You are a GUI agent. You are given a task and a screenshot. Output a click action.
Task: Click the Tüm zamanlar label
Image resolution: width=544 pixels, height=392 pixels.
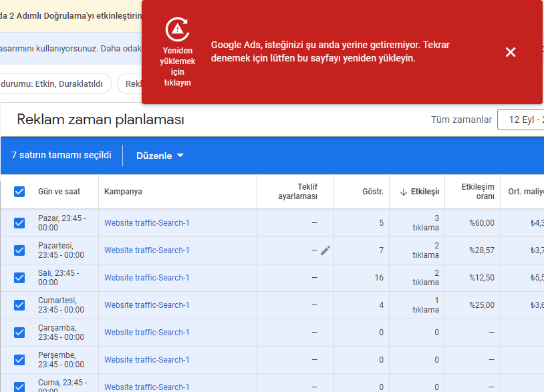coord(461,120)
